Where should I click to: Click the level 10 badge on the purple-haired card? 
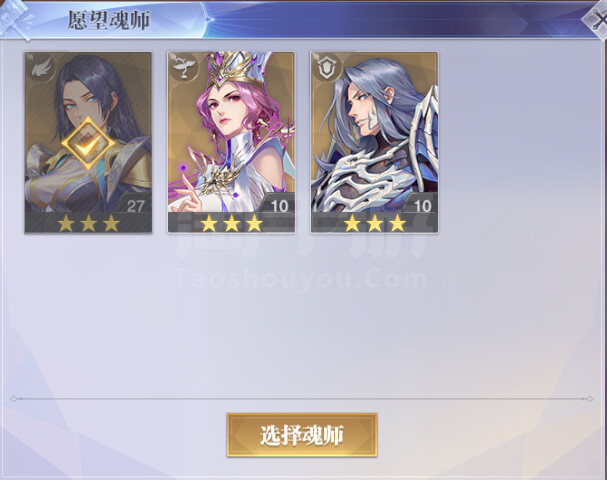[279, 205]
